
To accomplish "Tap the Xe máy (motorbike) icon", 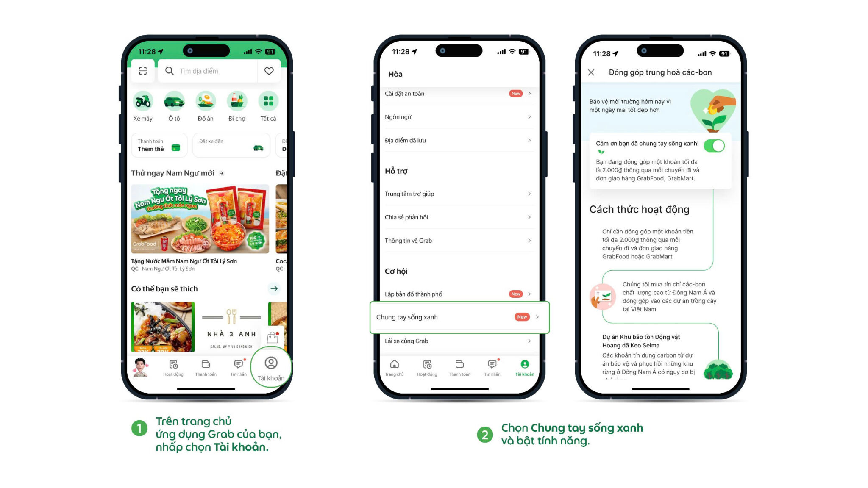I will 144,102.
